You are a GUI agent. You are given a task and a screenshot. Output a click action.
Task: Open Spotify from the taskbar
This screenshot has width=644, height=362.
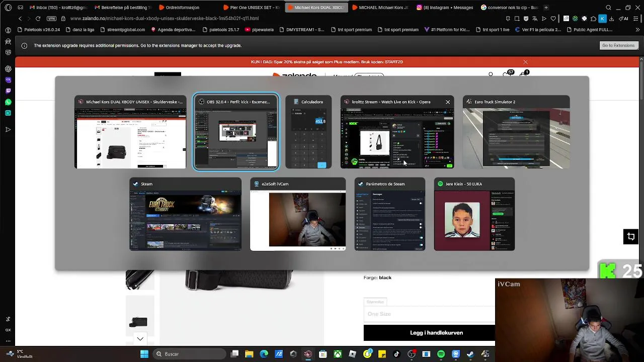441,354
